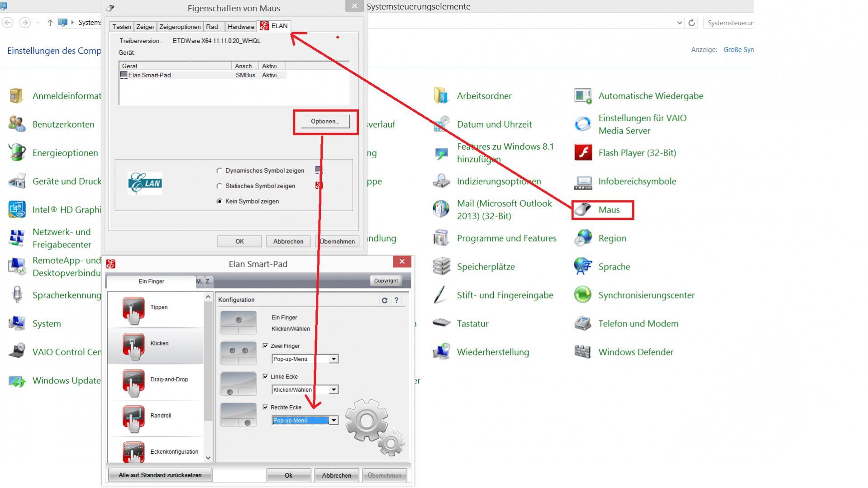Open Intel HD Graphics icon
Viewport: 868px width, 488px height.
click(16, 210)
